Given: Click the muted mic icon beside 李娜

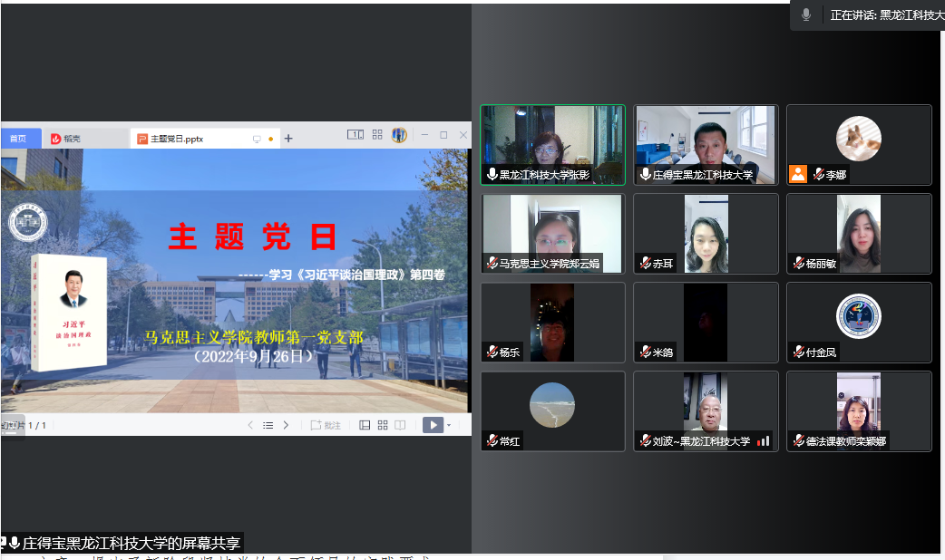Looking at the screenshot, I should (x=818, y=174).
